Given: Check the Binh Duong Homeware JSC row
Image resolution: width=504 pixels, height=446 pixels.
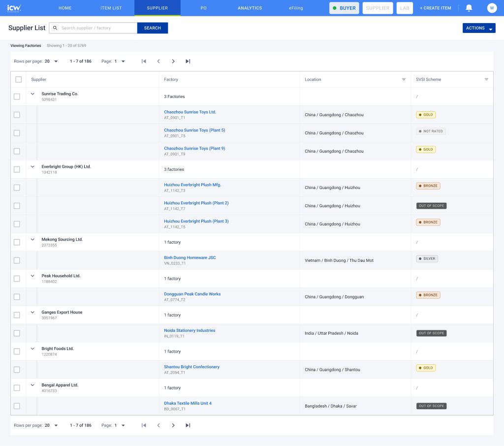Looking at the screenshot, I should click(x=17, y=260).
